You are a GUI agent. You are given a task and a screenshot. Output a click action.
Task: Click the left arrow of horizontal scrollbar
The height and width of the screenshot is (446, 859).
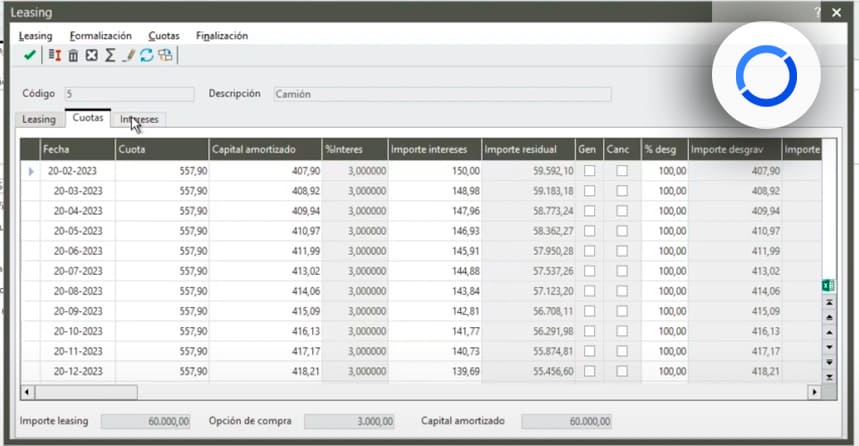(x=27, y=392)
